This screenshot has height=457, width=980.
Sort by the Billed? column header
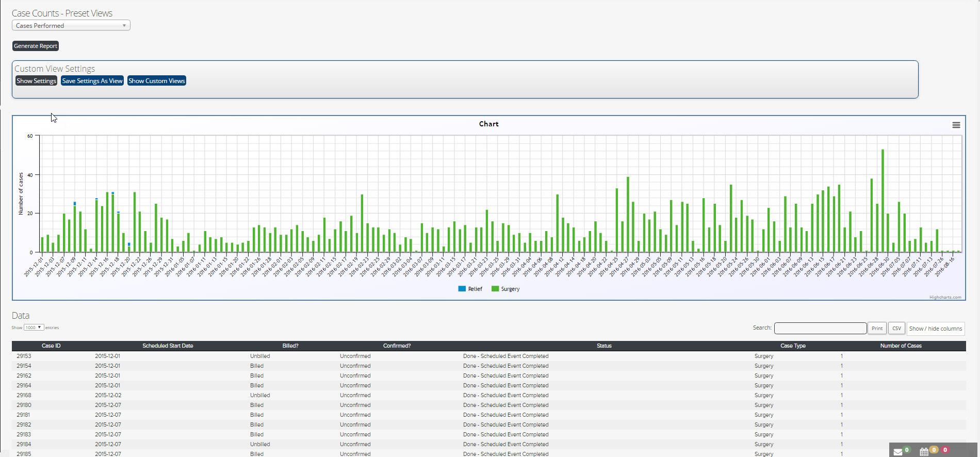coord(290,346)
